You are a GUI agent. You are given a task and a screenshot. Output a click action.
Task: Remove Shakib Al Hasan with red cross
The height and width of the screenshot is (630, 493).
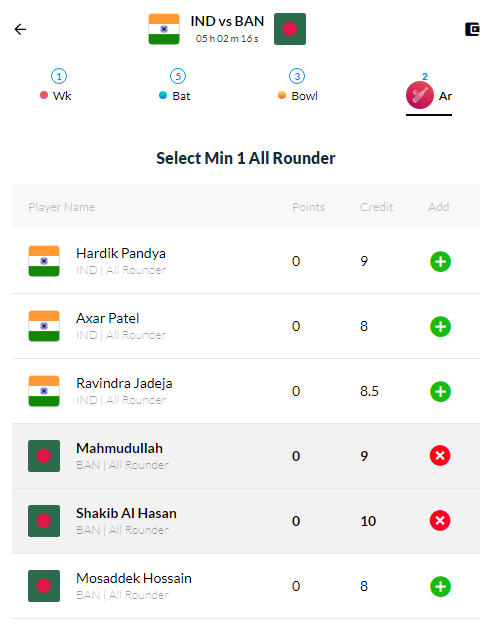click(440, 521)
